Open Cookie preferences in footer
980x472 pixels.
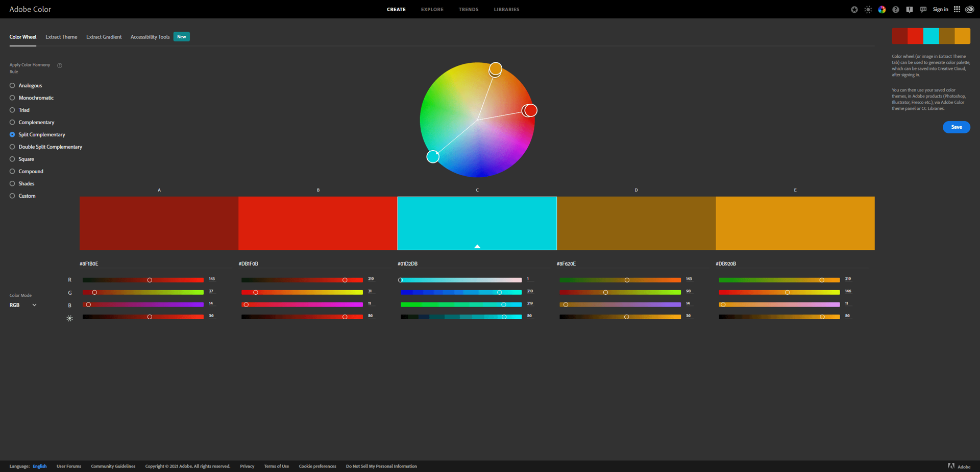(317, 466)
